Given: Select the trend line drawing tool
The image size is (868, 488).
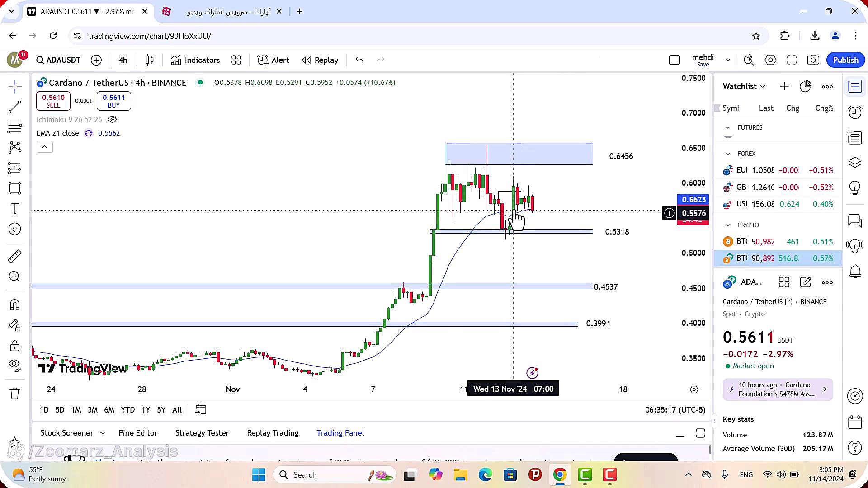Looking at the screenshot, I should click(x=15, y=107).
